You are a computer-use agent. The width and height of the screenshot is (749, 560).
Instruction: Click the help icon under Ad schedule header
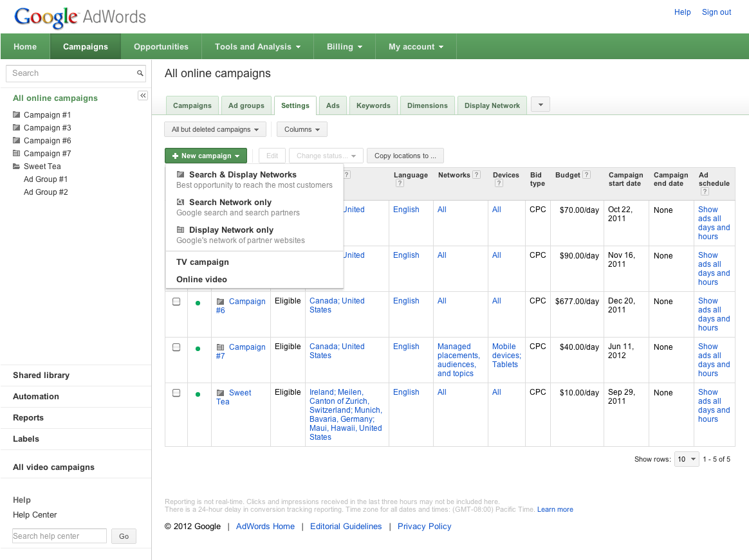tap(705, 192)
